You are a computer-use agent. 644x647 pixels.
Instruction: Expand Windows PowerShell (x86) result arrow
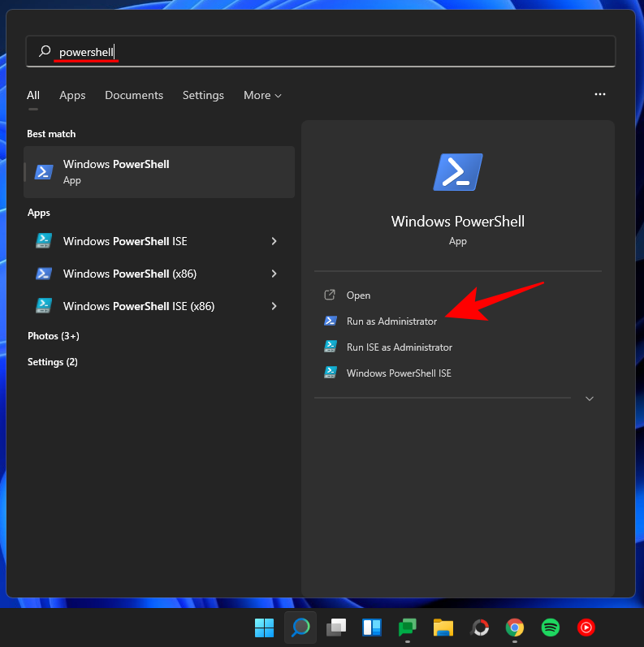[274, 274]
